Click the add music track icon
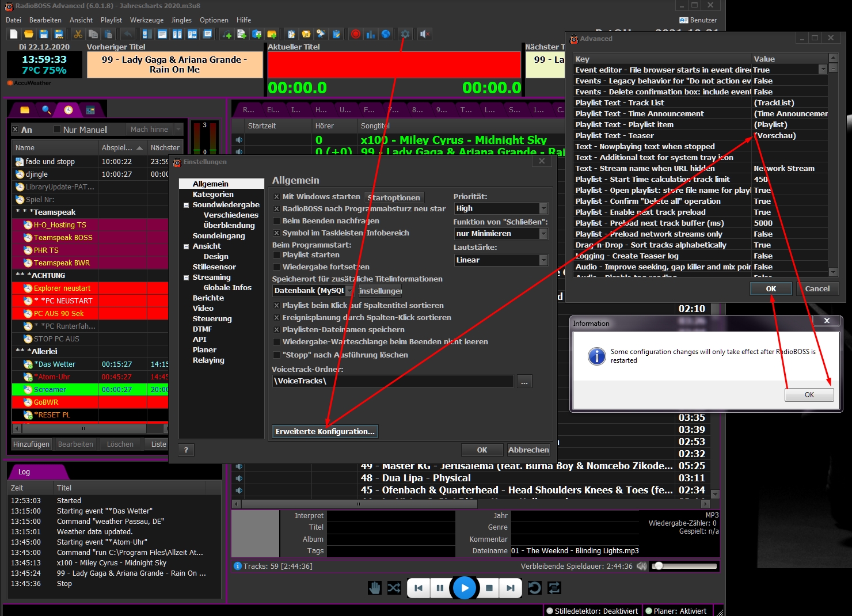The height and width of the screenshot is (616, 852). [227, 35]
